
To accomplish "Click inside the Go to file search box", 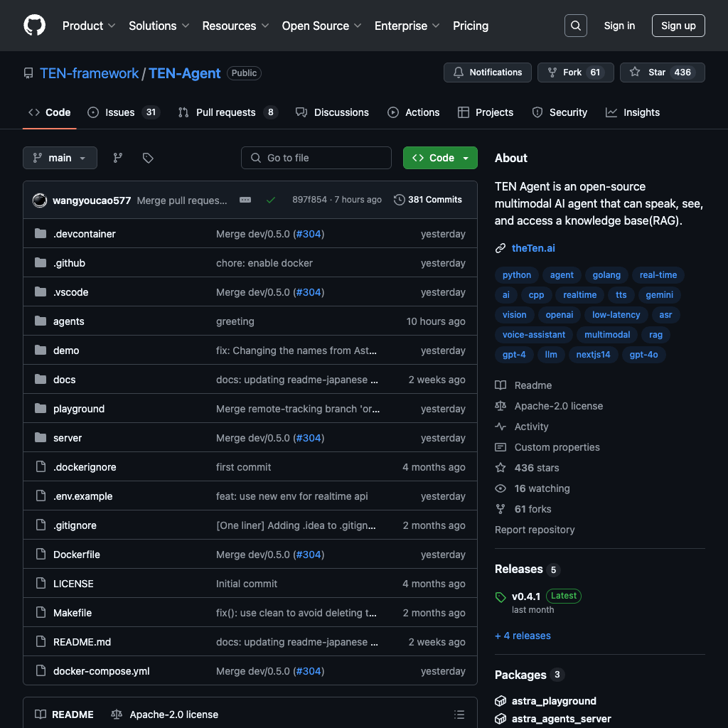I will coord(316,158).
